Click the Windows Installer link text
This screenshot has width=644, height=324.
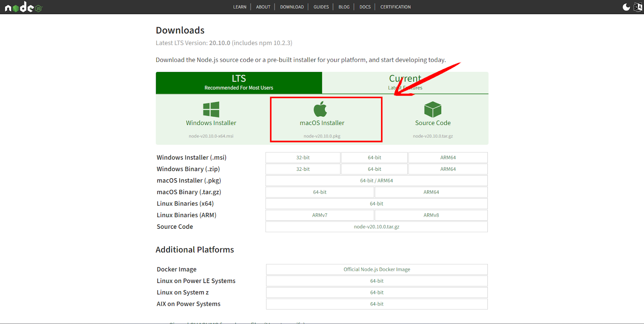211,123
